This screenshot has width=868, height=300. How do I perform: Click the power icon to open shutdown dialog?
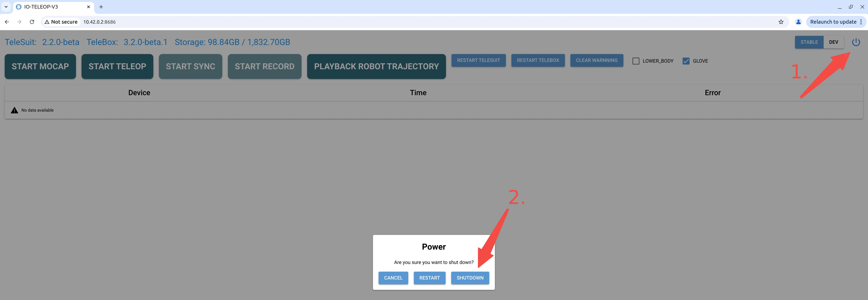coord(856,42)
